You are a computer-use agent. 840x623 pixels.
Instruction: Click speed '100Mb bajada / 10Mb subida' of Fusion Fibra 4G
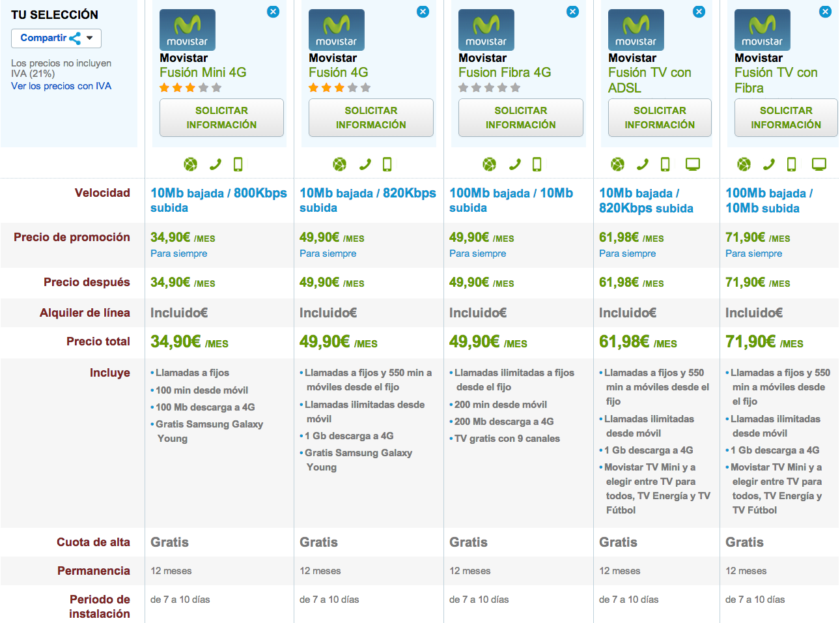(x=511, y=201)
